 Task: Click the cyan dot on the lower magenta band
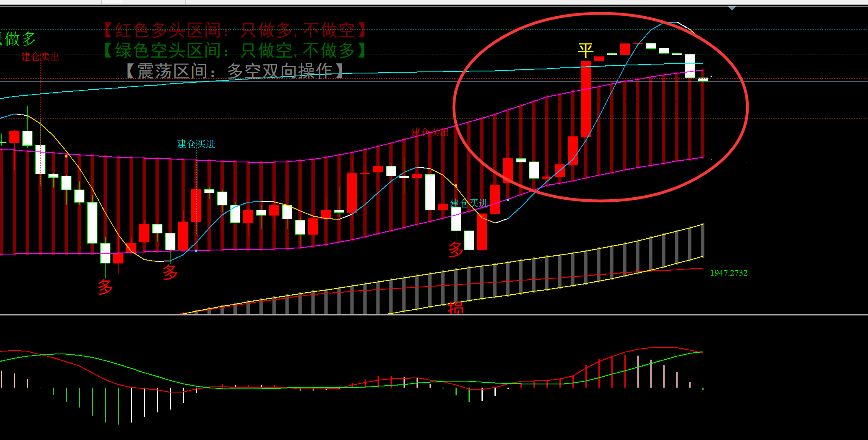click(x=196, y=251)
